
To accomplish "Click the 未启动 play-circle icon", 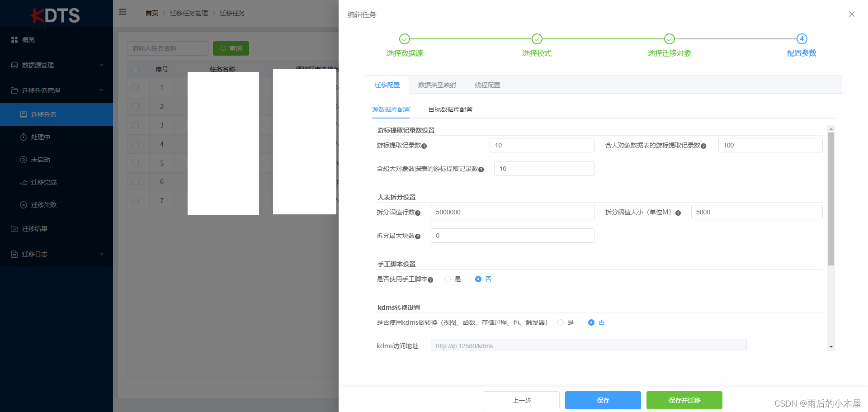I will [24, 160].
